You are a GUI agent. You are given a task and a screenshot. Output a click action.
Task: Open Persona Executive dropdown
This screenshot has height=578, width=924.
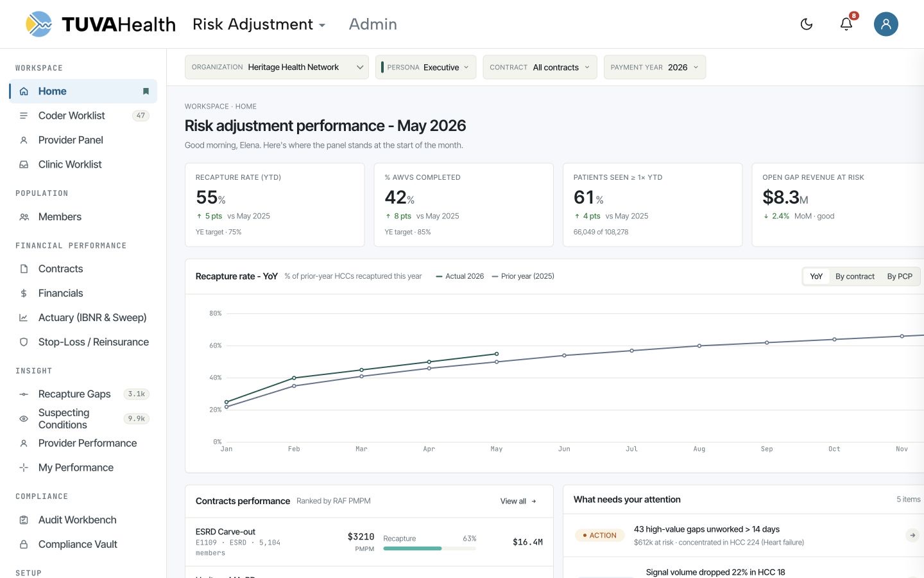point(425,67)
